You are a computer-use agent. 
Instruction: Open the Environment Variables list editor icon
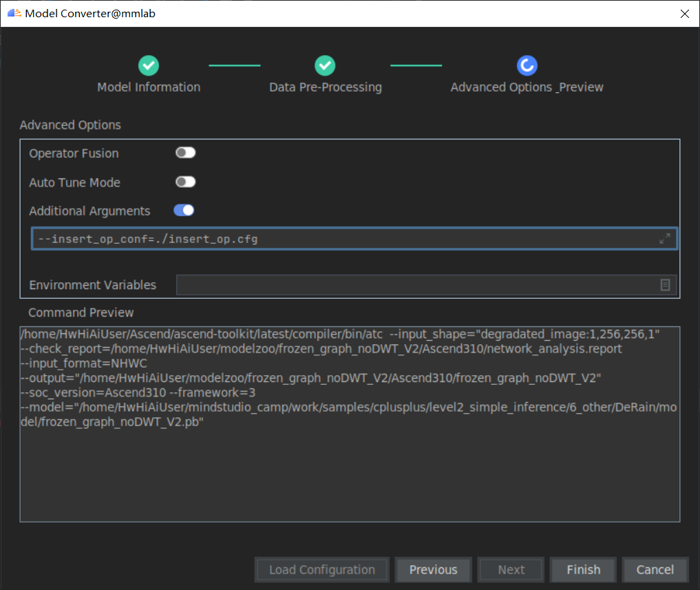pyautogui.click(x=665, y=285)
